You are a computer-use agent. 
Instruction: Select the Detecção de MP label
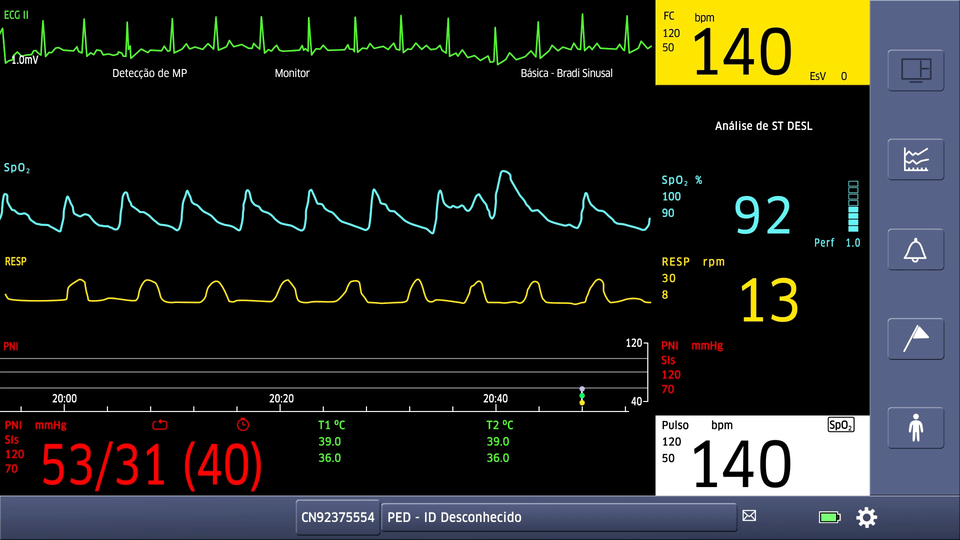tap(149, 73)
